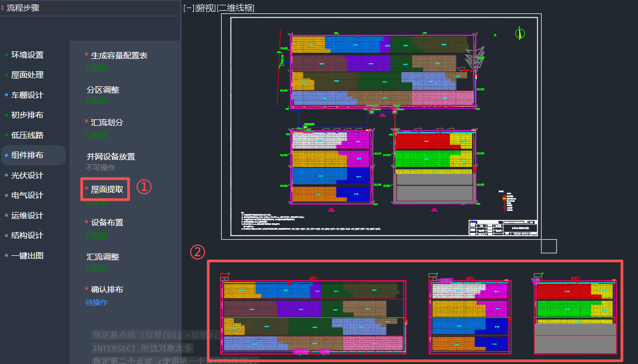Click the gray table icon above third extracted roof
Screen dimensions: 638x364
(x=537, y=277)
